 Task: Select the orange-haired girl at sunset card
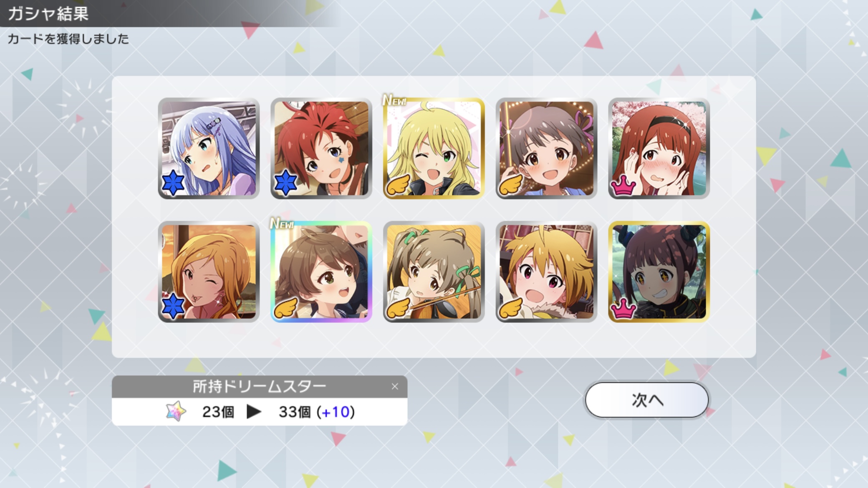[x=209, y=272]
